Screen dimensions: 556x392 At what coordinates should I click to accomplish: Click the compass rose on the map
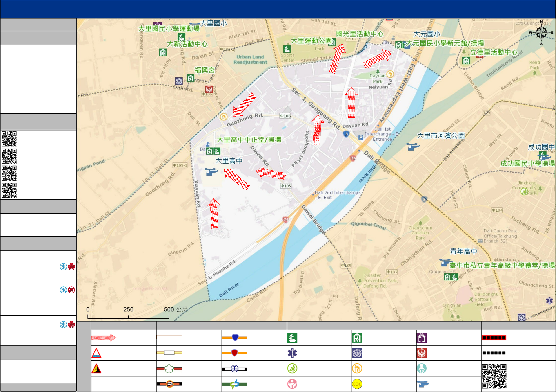(x=541, y=33)
